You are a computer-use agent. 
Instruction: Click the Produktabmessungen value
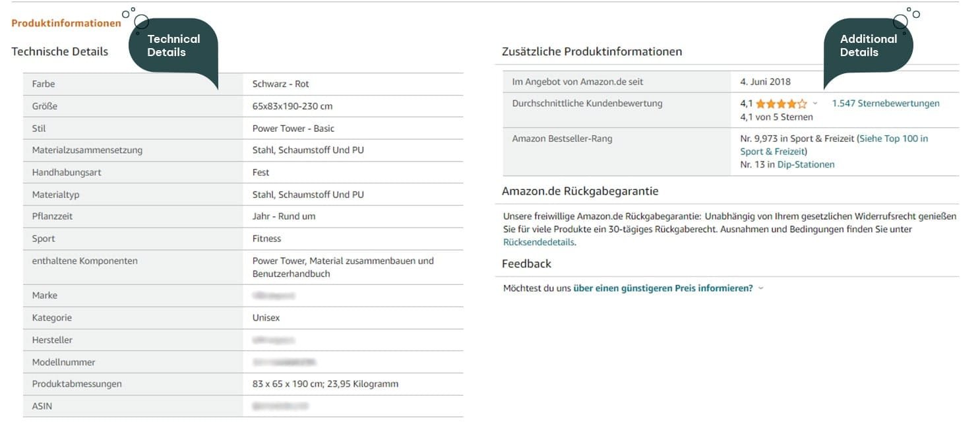click(x=325, y=384)
